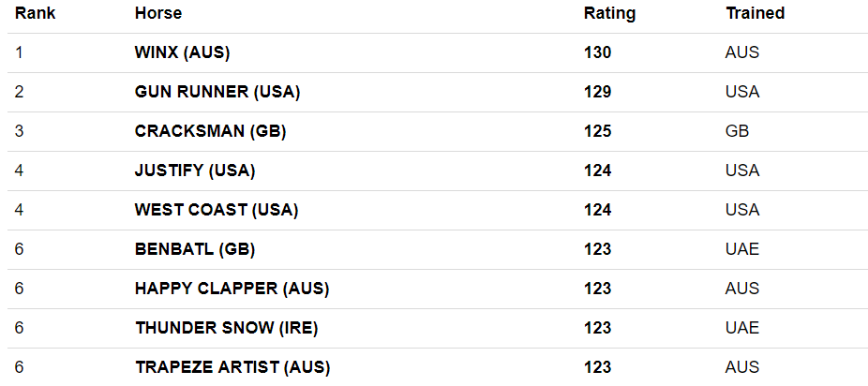Click Gun Runner's rating value 129

tap(597, 92)
